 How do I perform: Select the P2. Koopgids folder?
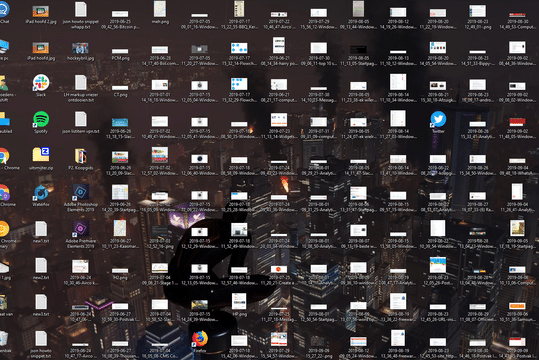(80, 159)
